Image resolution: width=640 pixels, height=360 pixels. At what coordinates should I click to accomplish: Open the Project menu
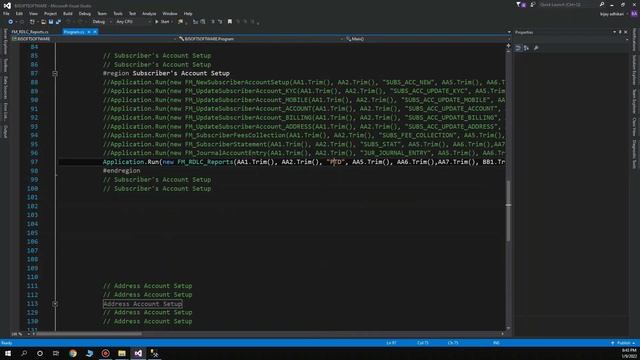(x=50, y=13)
